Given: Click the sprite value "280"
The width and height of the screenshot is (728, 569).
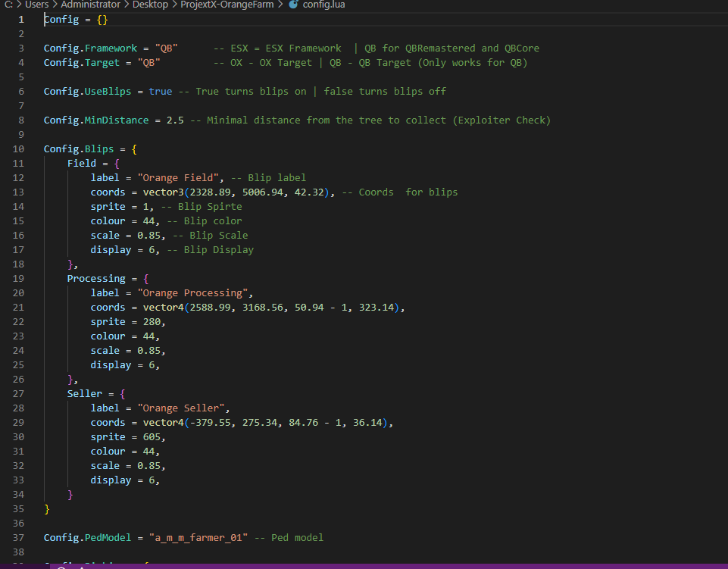Looking at the screenshot, I should coord(152,322).
